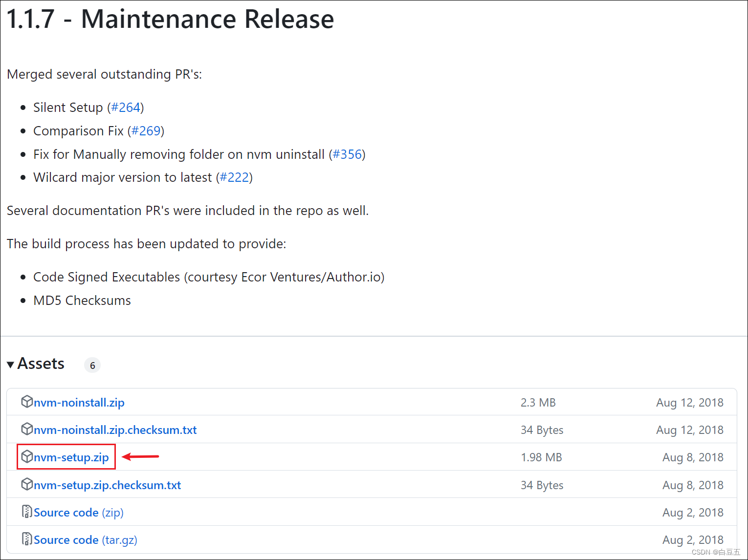
Task: Open pull request #269 link
Action: [x=146, y=131]
